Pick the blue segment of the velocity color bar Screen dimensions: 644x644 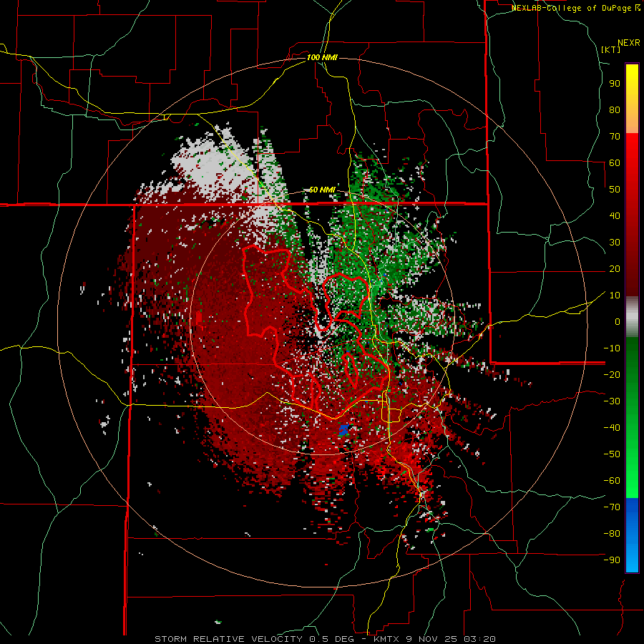point(632,535)
